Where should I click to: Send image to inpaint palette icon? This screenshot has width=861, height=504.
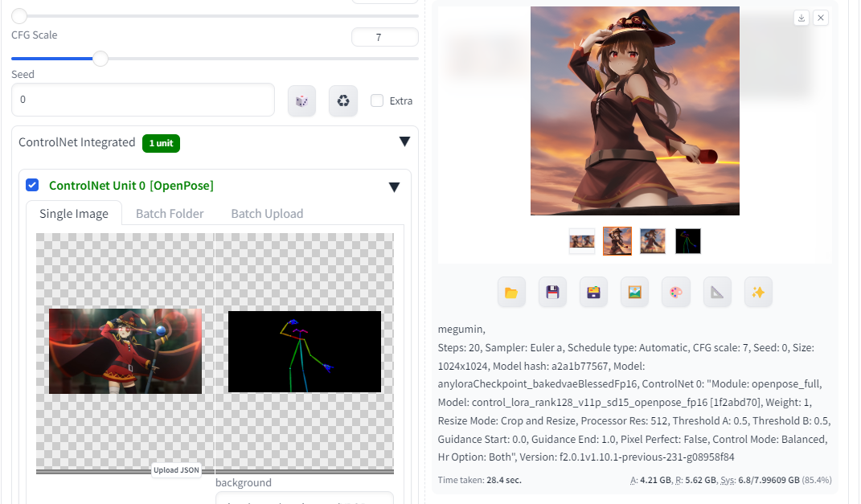[x=676, y=292]
